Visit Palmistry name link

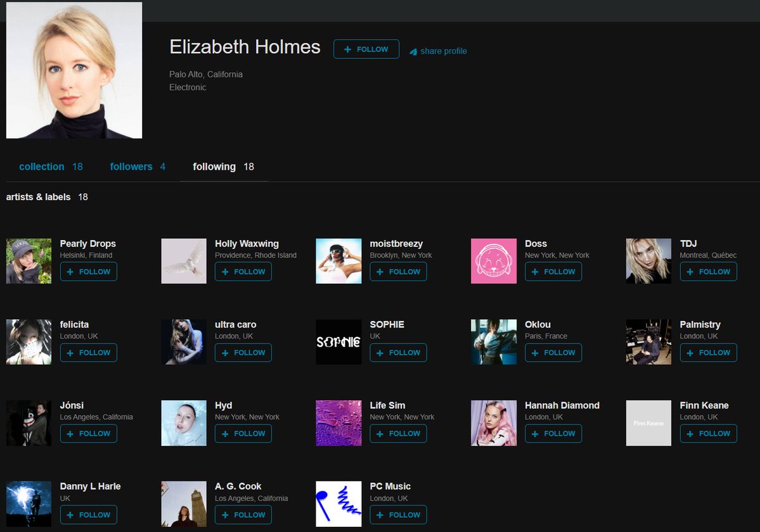pyautogui.click(x=700, y=324)
